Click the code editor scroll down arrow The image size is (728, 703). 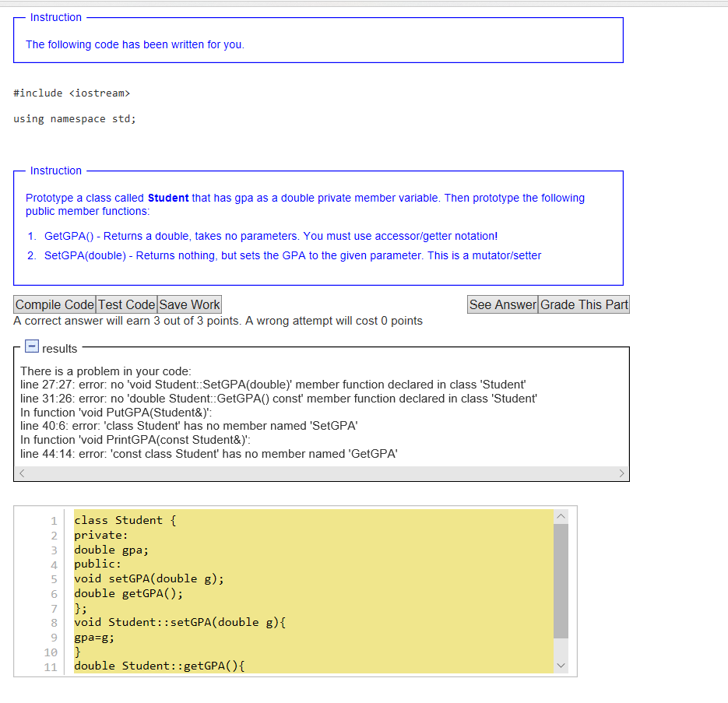[x=561, y=666]
